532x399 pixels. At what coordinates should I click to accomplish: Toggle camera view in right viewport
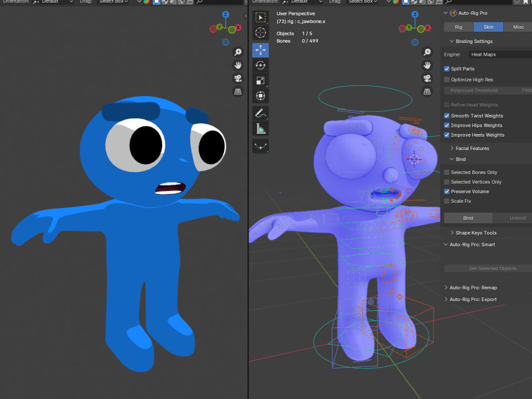coord(427,78)
